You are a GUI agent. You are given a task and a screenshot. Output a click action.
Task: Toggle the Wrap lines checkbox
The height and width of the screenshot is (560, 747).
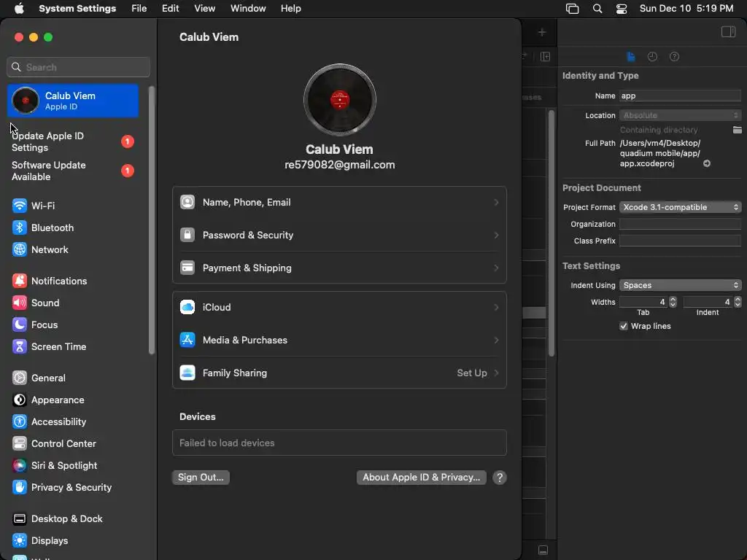coord(623,326)
